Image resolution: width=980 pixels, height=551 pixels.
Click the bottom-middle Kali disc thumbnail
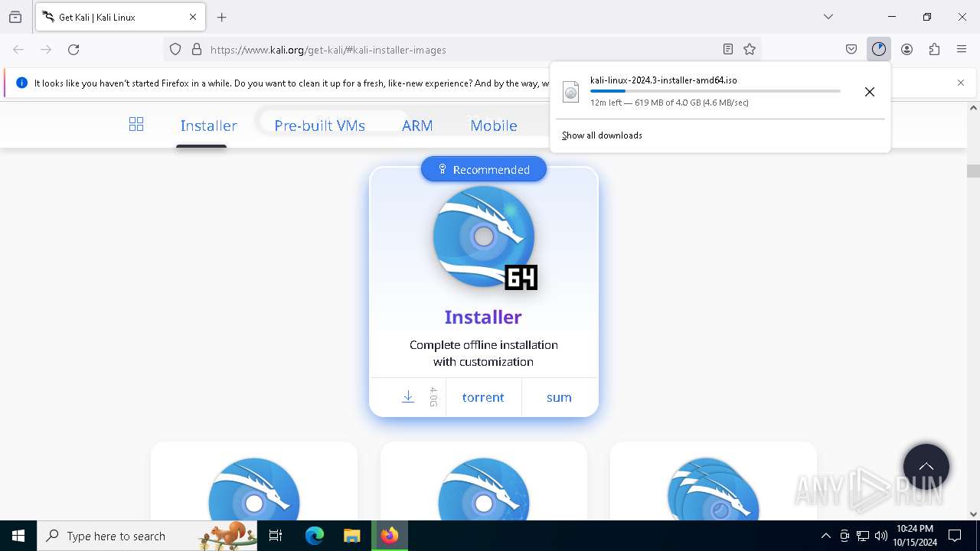(x=484, y=489)
